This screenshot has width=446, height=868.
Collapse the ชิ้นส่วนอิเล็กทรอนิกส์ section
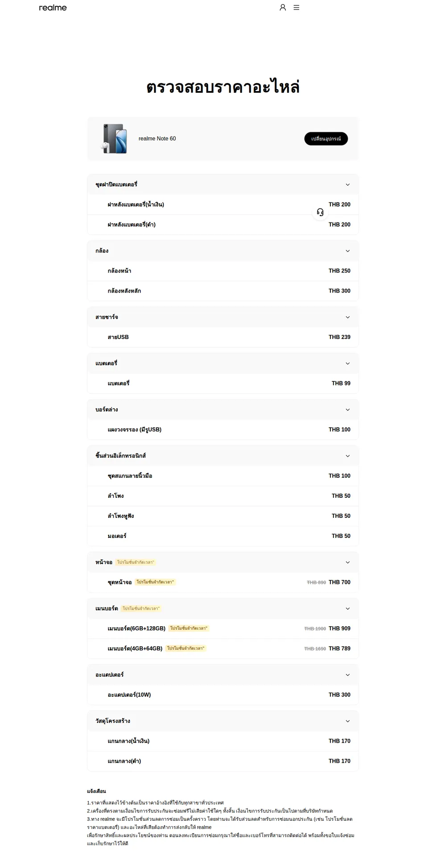click(223, 456)
